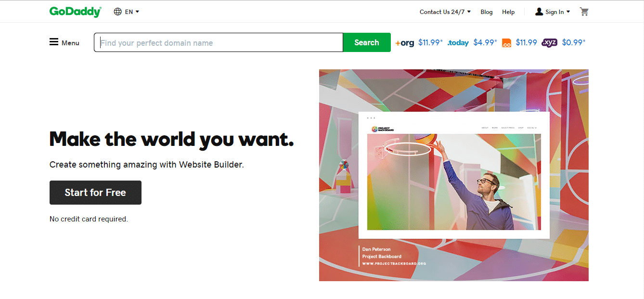The width and height of the screenshot is (644, 299).
Task: Click the .today $4.99 price link
Action: coord(485,42)
